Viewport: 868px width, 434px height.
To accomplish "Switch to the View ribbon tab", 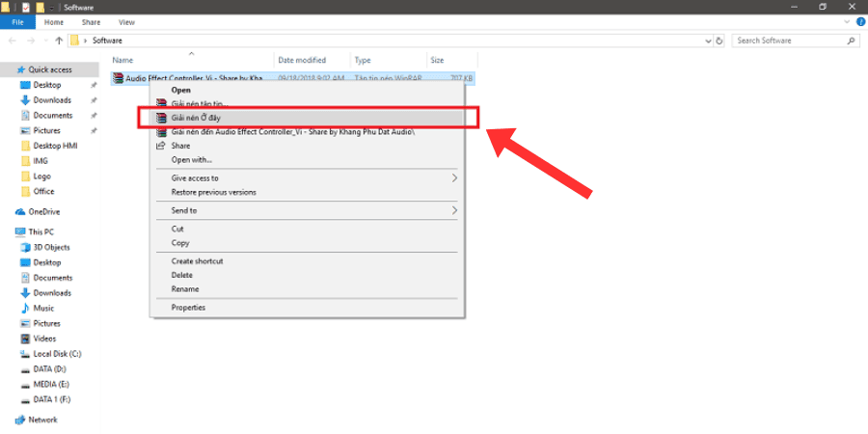I will pyautogui.click(x=126, y=22).
